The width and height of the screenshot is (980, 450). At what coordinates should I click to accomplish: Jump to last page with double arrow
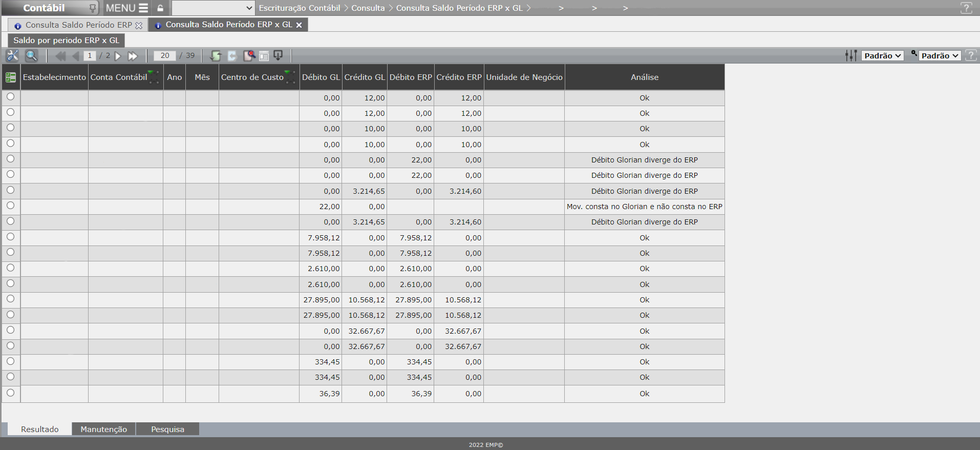click(x=133, y=56)
